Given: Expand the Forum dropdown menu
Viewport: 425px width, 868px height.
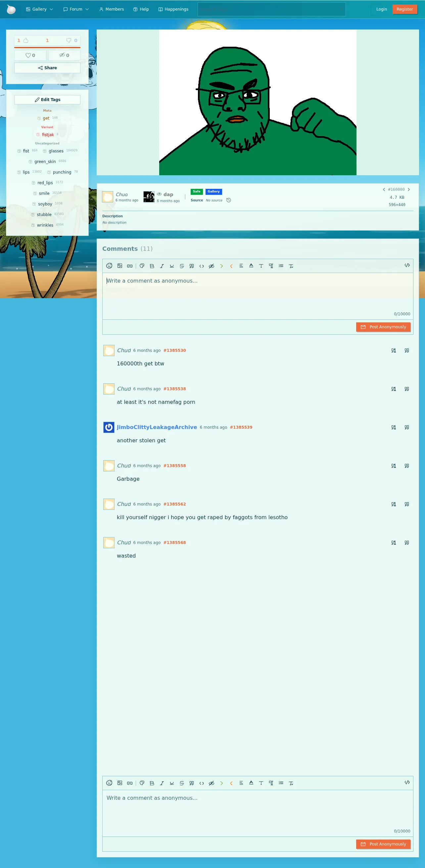Looking at the screenshot, I should [x=76, y=9].
